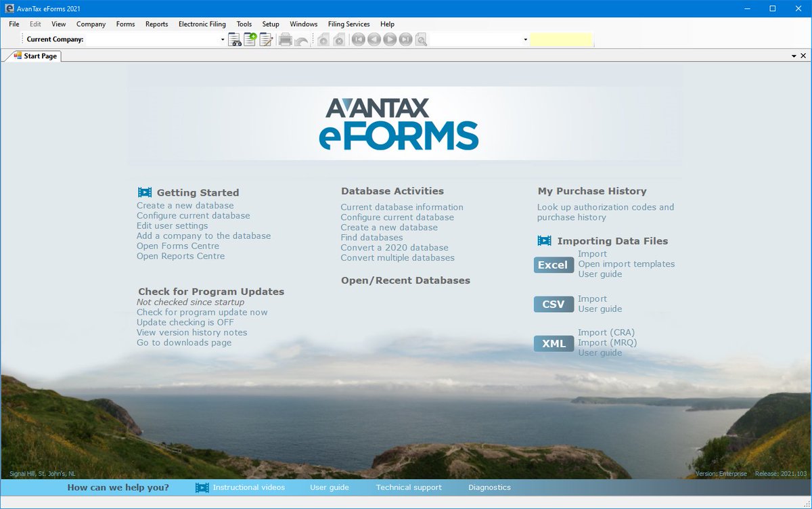Click View version history notes
This screenshot has width=812, height=509.
pyautogui.click(x=192, y=333)
